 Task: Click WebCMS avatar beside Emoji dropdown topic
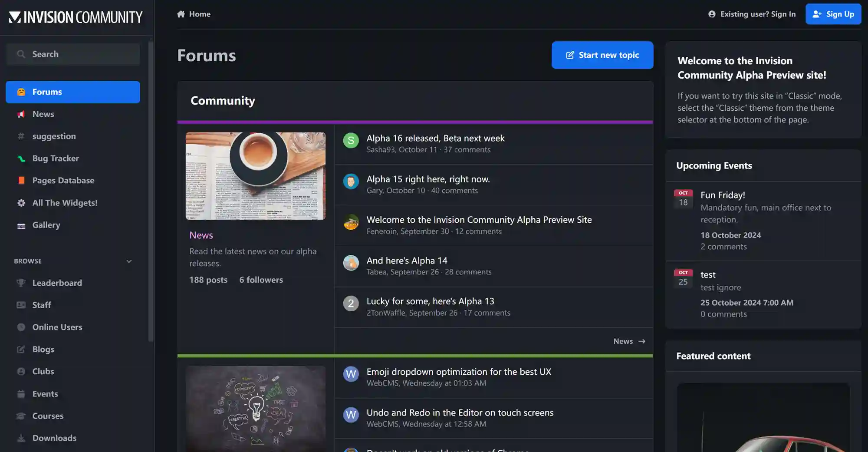coord(351,374)
